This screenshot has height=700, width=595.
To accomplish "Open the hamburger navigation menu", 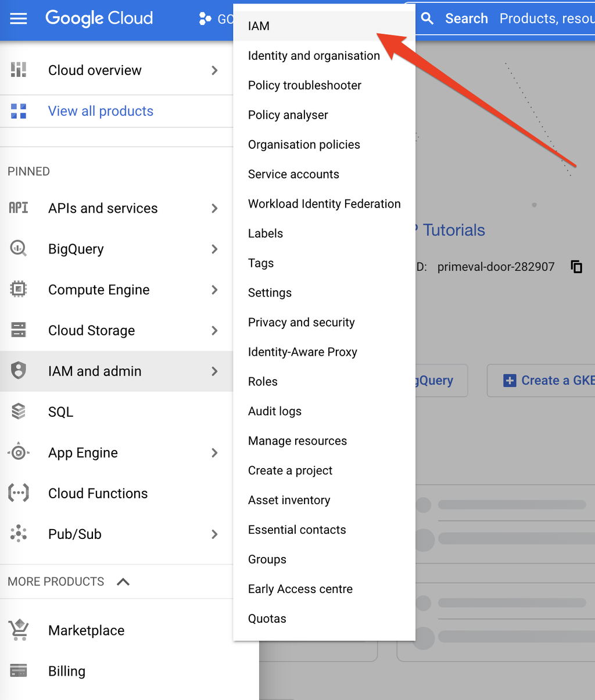I will point(19,19).
